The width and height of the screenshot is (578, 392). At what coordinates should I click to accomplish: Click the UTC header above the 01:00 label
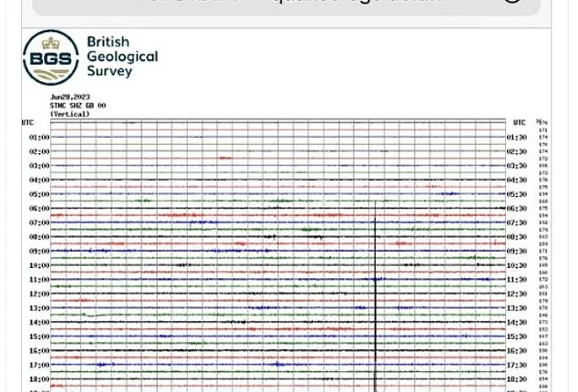click(27, 122)
